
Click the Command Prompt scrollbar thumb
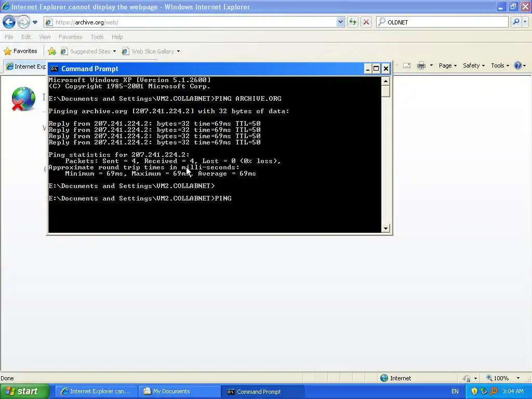coord(385,91)
